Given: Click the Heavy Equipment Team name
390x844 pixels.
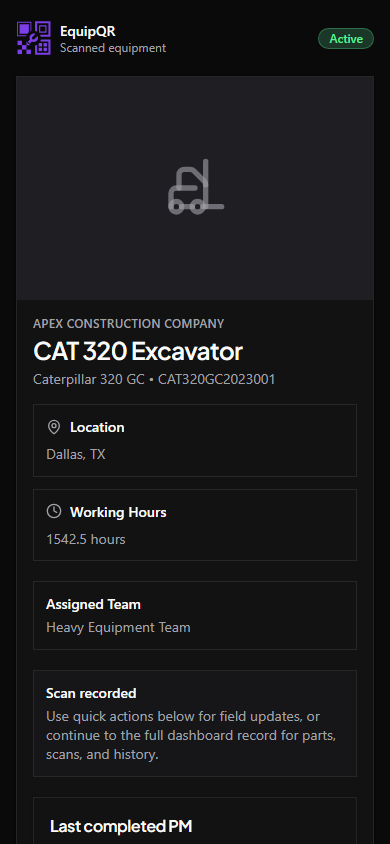Looking at the screenshot, I should coord(118,627).
